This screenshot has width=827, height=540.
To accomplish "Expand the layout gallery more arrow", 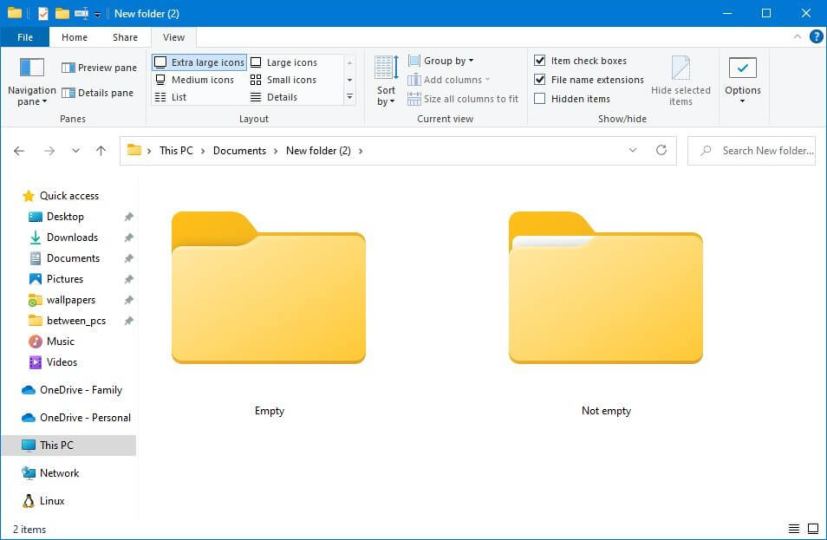I will (x=349, y=97).
